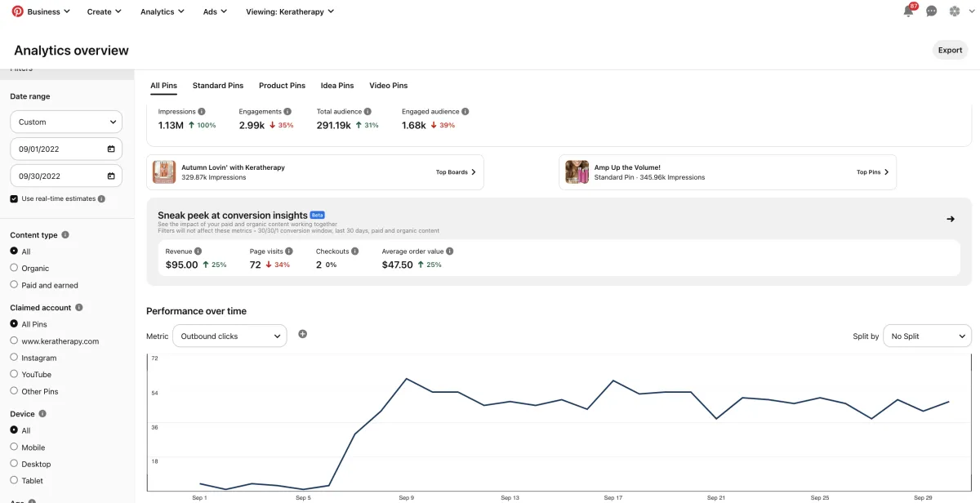The height and width of the screenshot is (503, 980).
Task: Open the Analytics dropdown menu
Action: (163, 11)
